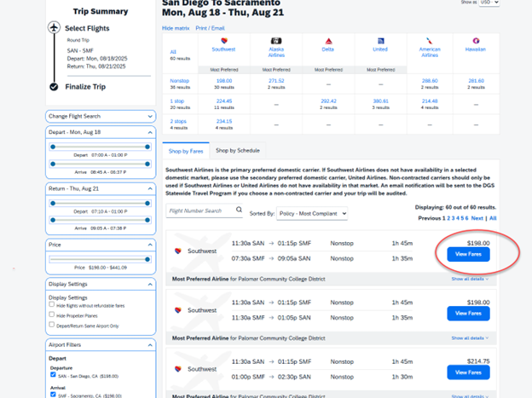This screenshot has width=532, height=398.
Task: Select United 1 stop 380.61 cell
Action: 381,101
